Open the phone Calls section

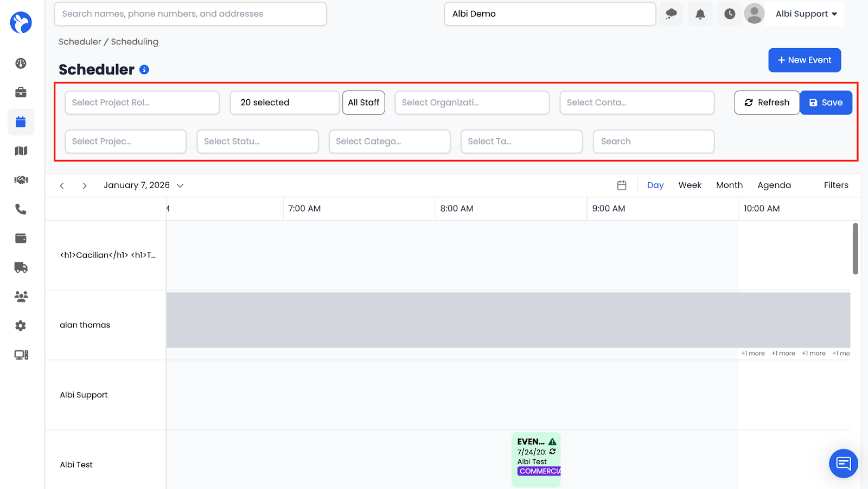21,209
